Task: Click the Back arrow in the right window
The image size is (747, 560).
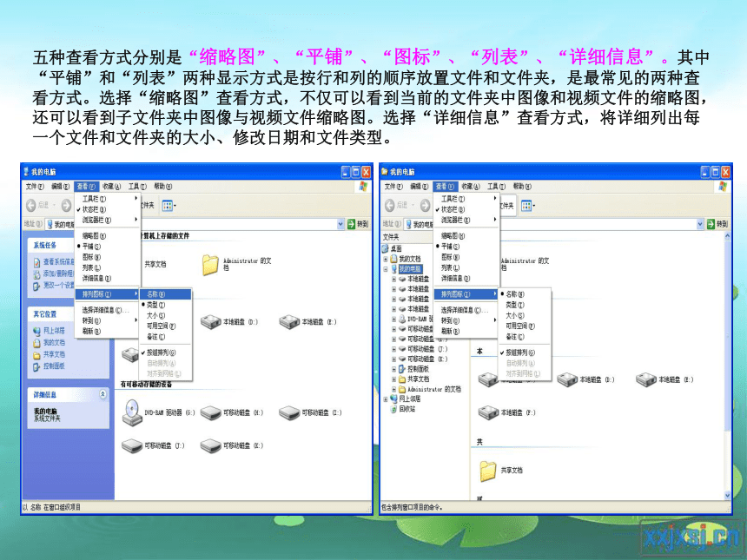Action: [x=390, y=205]
